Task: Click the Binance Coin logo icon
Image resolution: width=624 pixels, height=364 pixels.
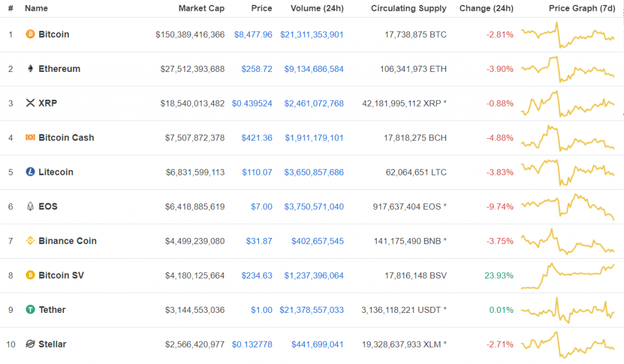Action: tap(30, 241)
